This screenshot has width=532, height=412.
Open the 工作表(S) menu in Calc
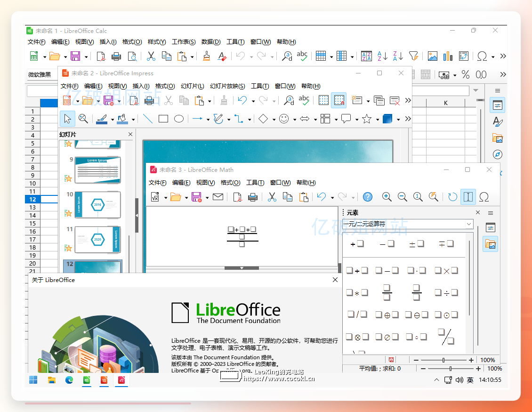pyautogui.click(x=184, y=42)
